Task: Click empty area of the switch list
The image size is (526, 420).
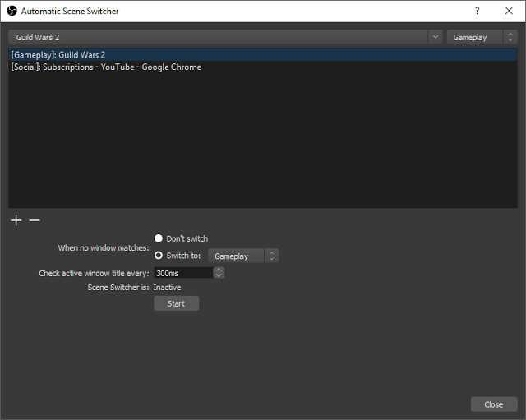Action: pyautogui.click(x=263, y=141)
